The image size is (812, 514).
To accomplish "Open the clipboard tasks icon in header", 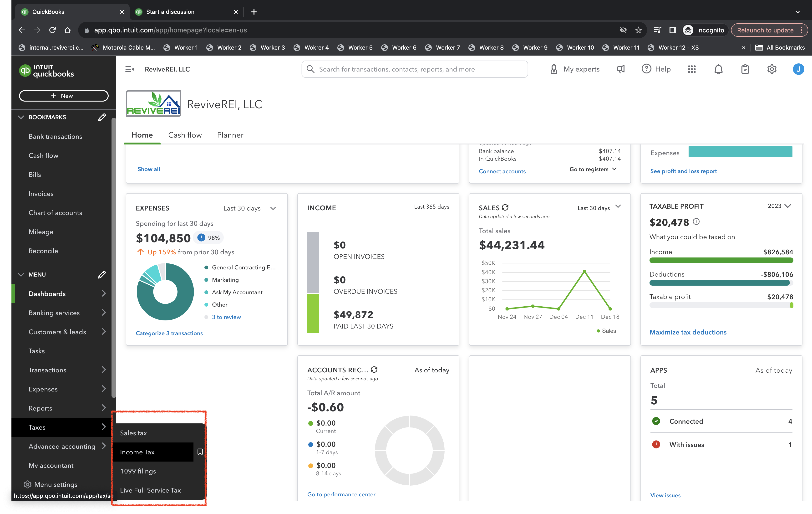I will (745, 69).
